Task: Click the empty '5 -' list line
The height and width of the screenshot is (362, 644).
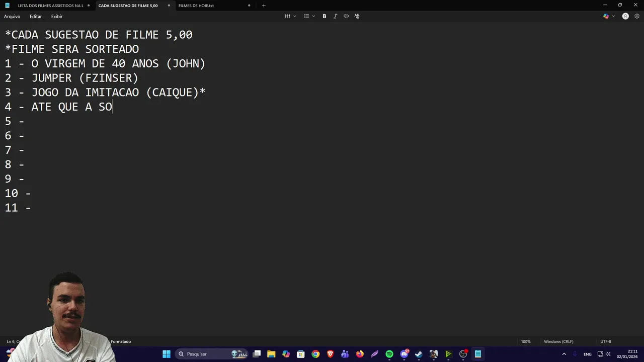Action: [x=15, y=121]
